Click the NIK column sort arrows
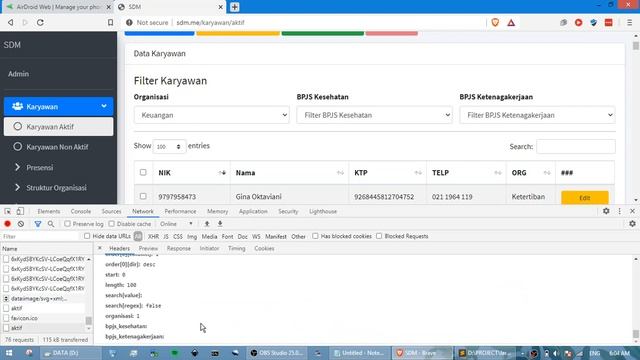Image resolution: width=640 pixels, height=360 pixels. (222, 173)
